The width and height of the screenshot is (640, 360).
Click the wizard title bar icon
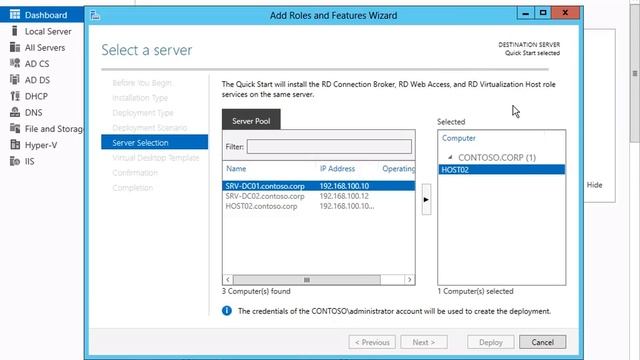coord(95,16)
